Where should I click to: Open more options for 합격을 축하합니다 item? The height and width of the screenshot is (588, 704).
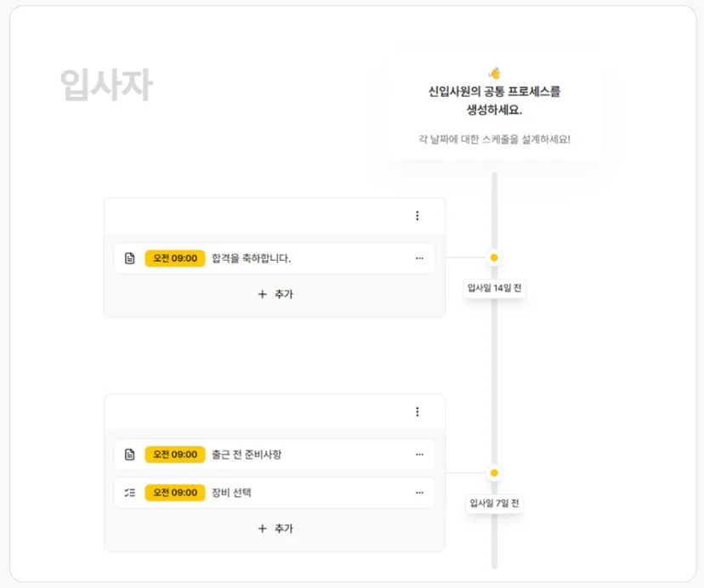[x=419, y=258]
